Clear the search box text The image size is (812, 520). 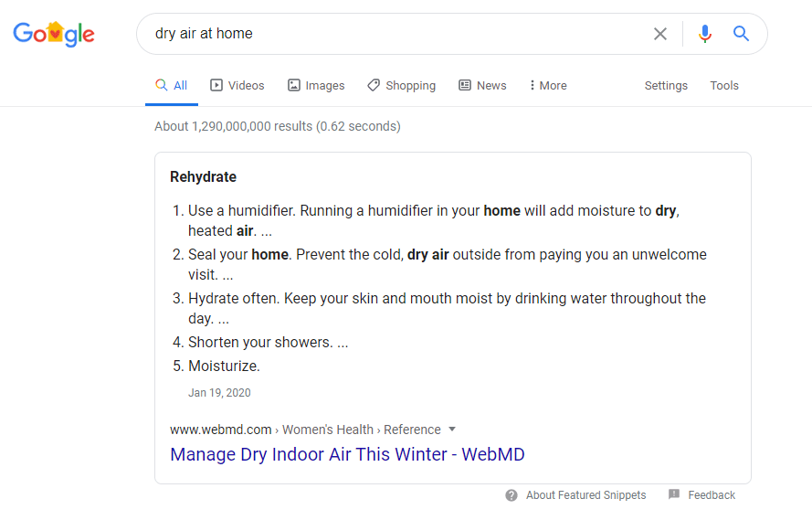(660, 34)
